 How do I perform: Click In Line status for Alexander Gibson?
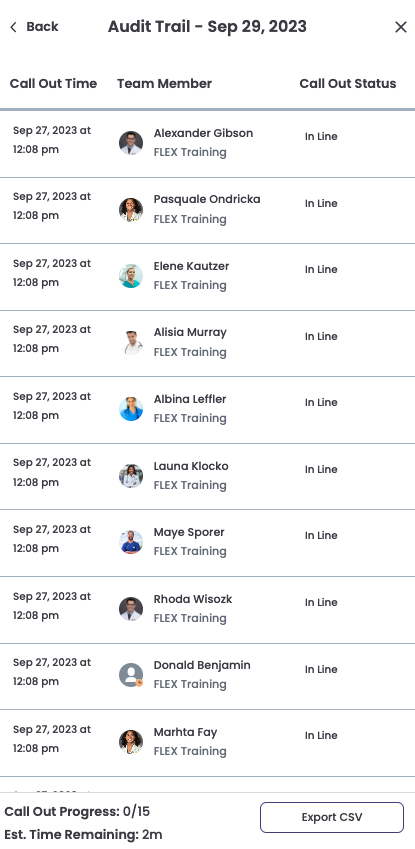(x=321, y=136)
